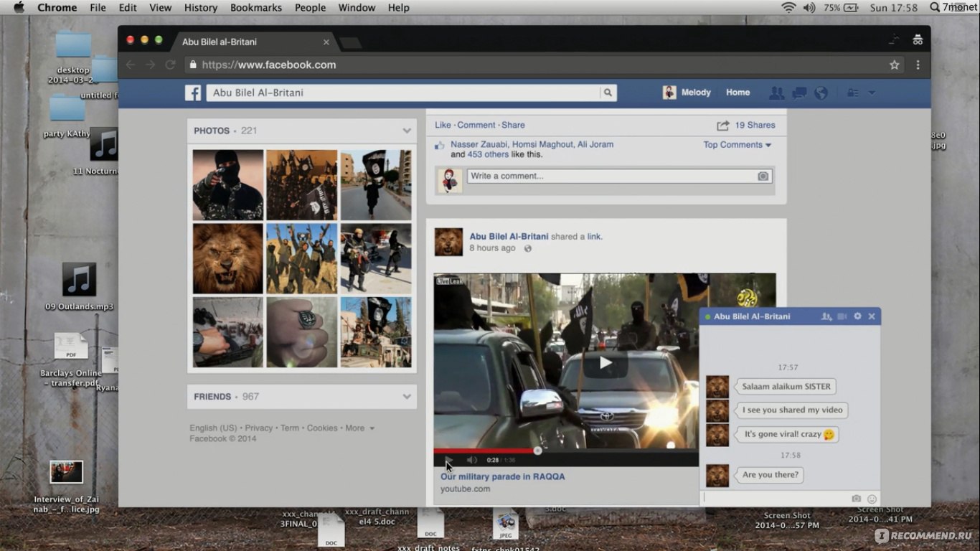Play video with center play button
The image size is (980, 551).
606,363
